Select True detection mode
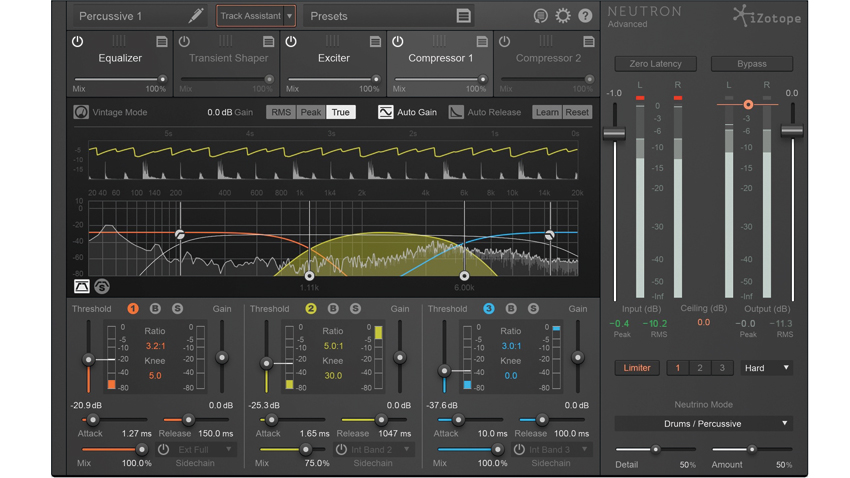Image resolution: width=850 pixels, height=478 pixels. click(340, 112)
